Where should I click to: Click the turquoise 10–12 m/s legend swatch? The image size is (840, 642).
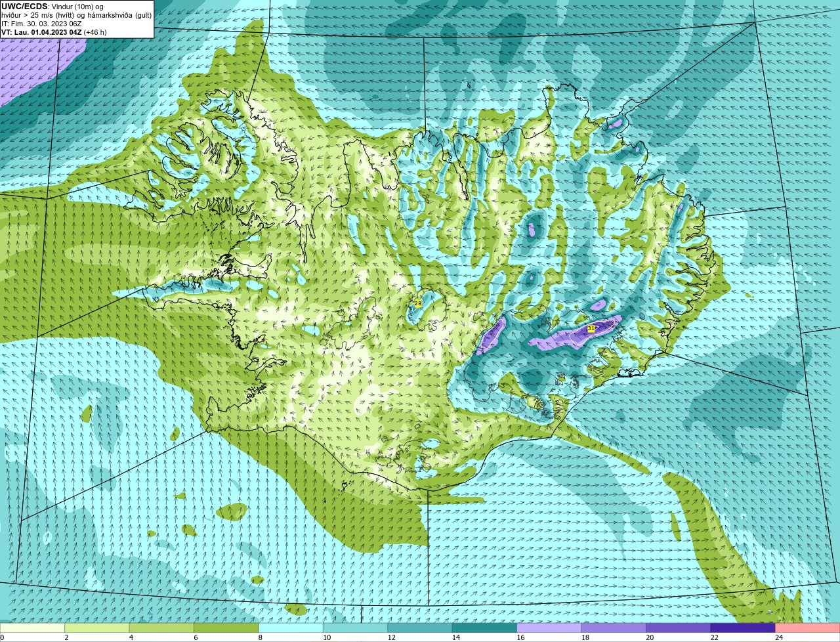click(356, 628)
